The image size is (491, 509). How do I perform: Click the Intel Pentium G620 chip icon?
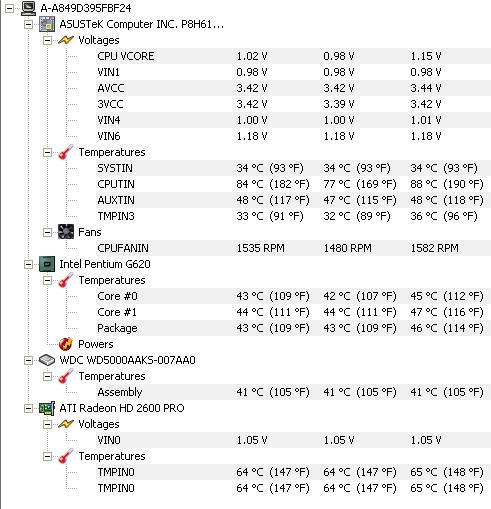pyautogui.click(x=47, y=264)
